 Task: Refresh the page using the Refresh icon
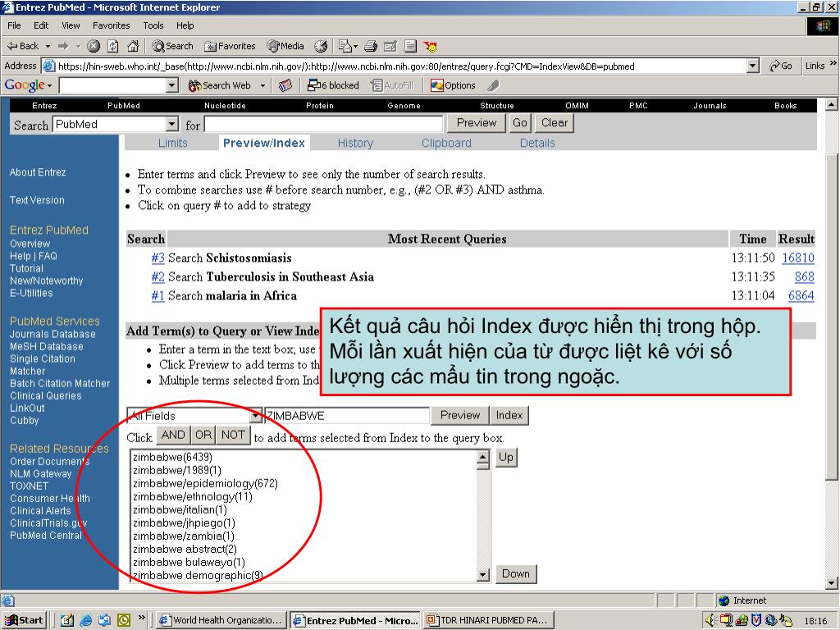point(113,46)
